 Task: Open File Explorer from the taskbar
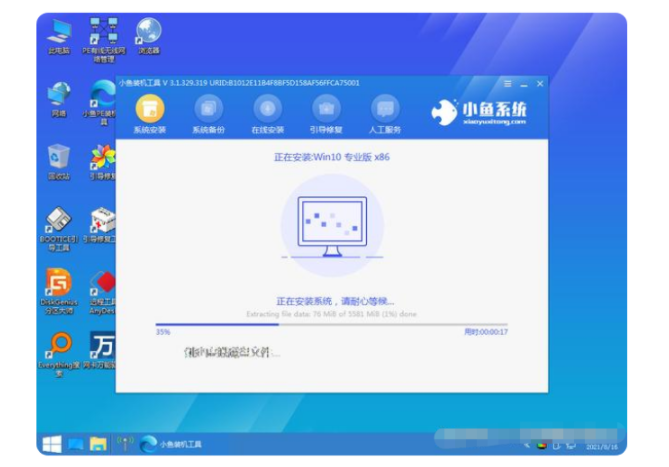point(98,443)
